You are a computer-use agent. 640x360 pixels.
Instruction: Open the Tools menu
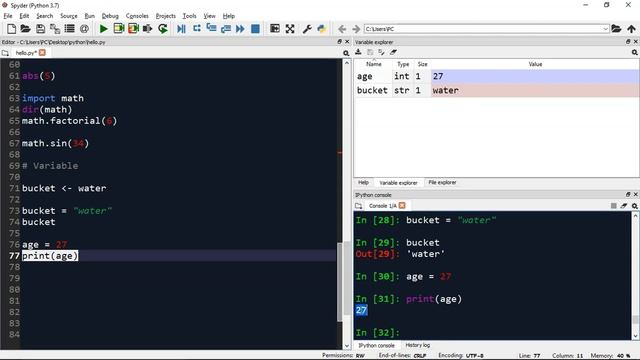click(189, 16)
